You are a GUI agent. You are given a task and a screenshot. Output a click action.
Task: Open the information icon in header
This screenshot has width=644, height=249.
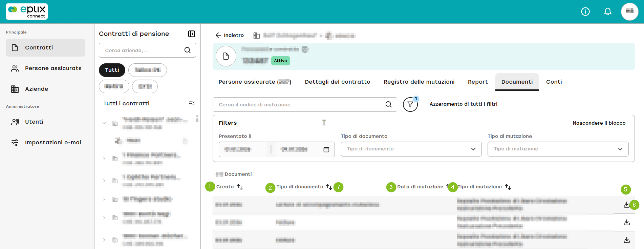pyautogui.click(x=585, y=12)
